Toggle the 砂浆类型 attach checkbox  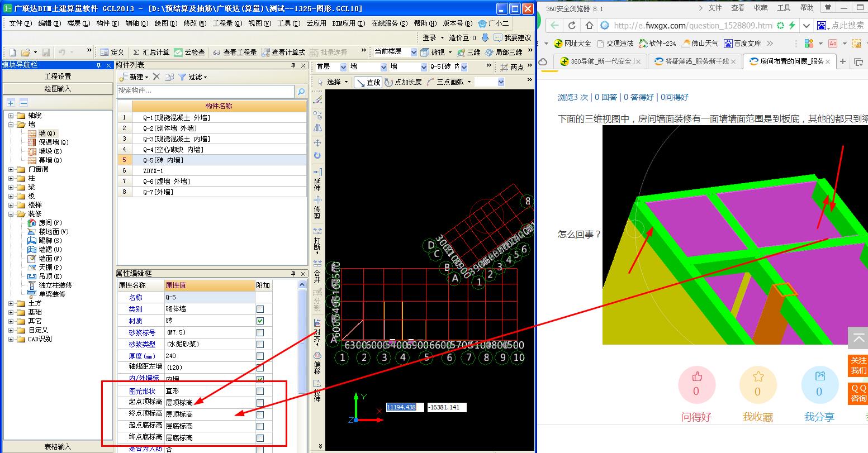coord(260,344)
